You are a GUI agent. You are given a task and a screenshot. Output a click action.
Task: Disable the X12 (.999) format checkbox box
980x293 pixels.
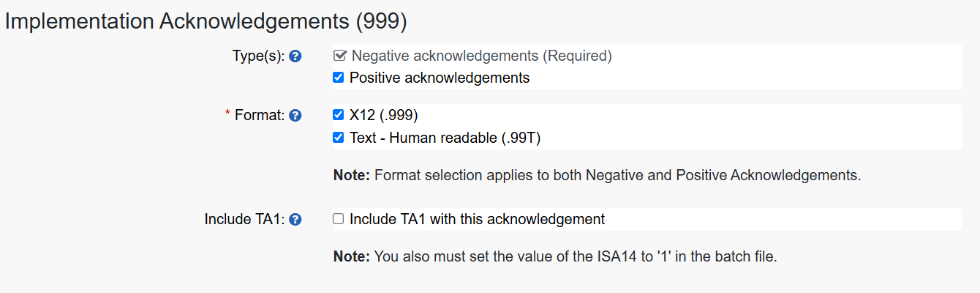338,114
